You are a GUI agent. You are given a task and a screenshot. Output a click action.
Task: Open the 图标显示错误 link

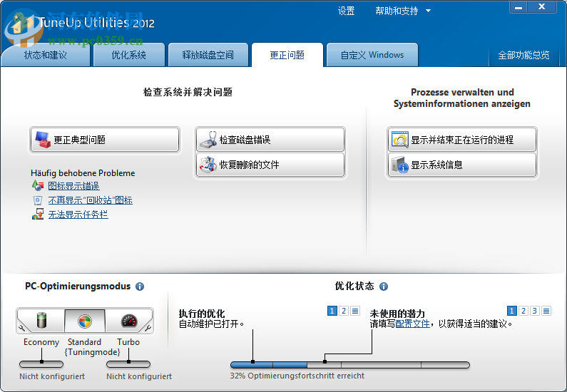73,186
